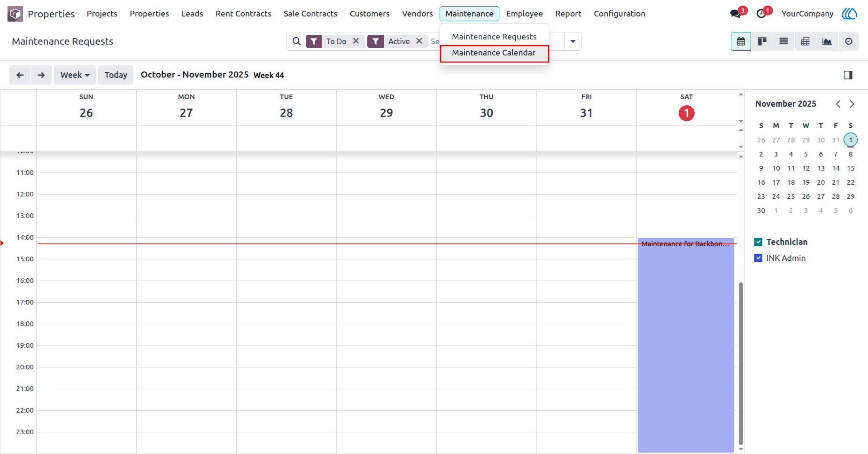This screenshot has height=454, width=868.
Task: Open the Sale Contracts menu
Action: [x=310, y=14]
